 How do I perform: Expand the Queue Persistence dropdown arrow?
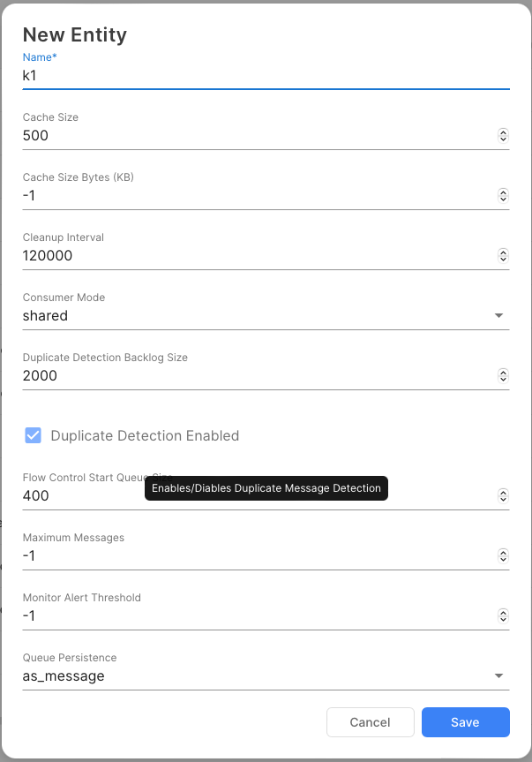coord(498,675)
